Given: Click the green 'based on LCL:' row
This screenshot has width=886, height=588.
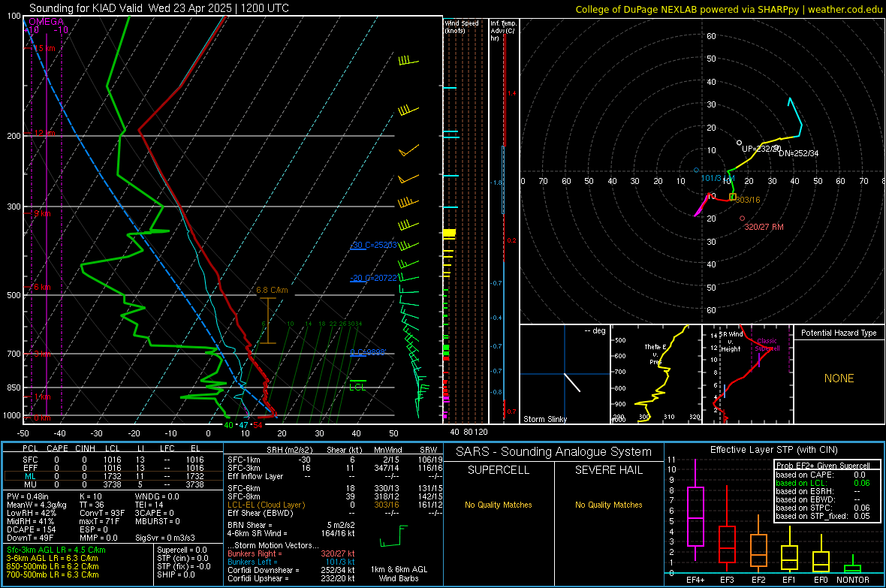Looking at the screenshot, I should click(x=823, y=483).
